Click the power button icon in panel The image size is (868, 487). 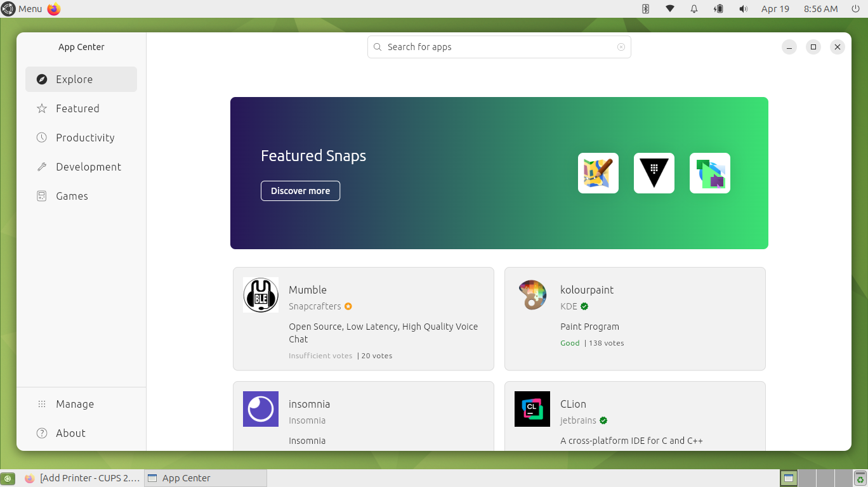(855, 9)
